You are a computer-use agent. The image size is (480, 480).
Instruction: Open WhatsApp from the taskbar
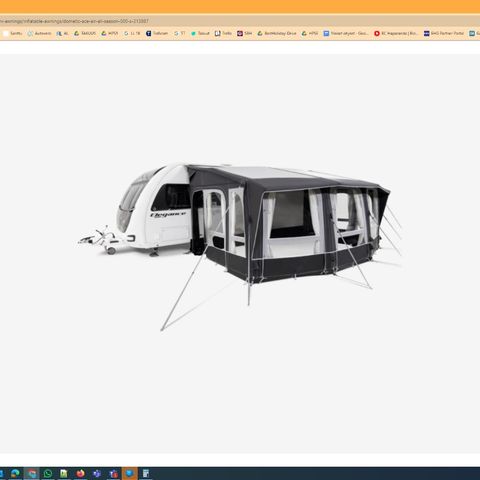[48, 473]
